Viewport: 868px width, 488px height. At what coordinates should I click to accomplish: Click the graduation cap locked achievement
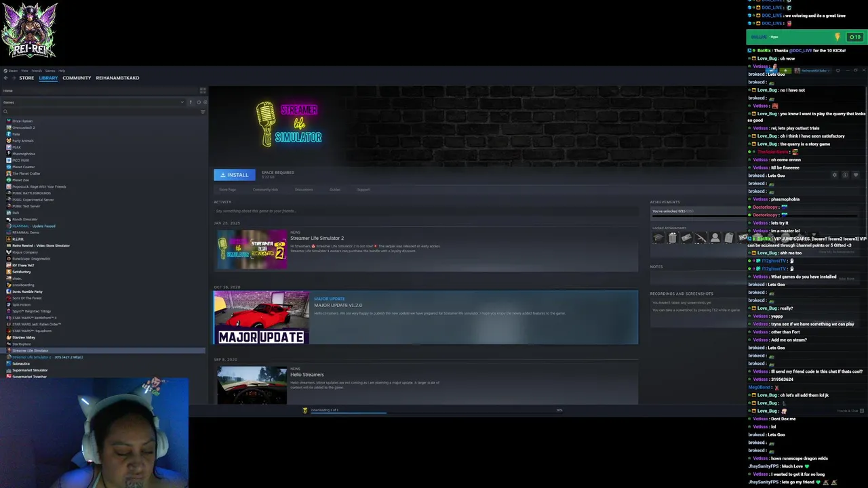[x=658, y=238]
